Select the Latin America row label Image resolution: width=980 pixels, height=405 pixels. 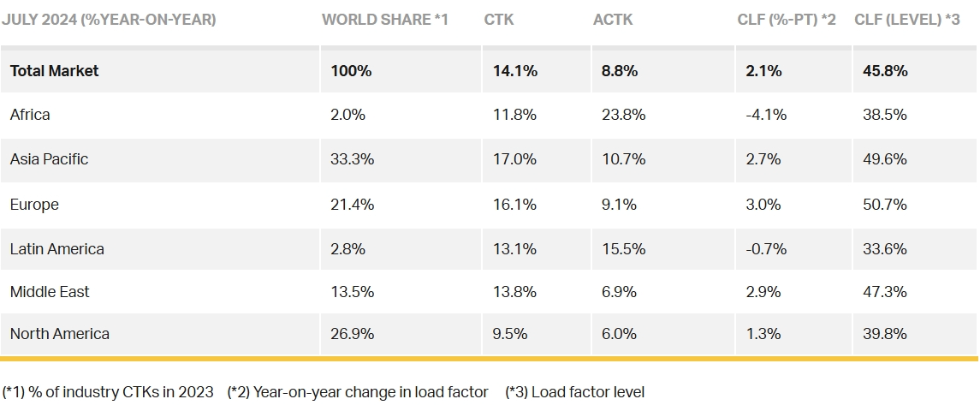pyautogui.click(x=57, y=249)
